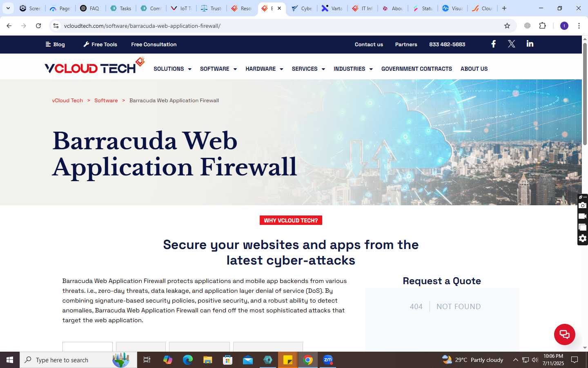
Task: Open vCloud Tech Facebook page icon
Action: [x=493, y=44]
